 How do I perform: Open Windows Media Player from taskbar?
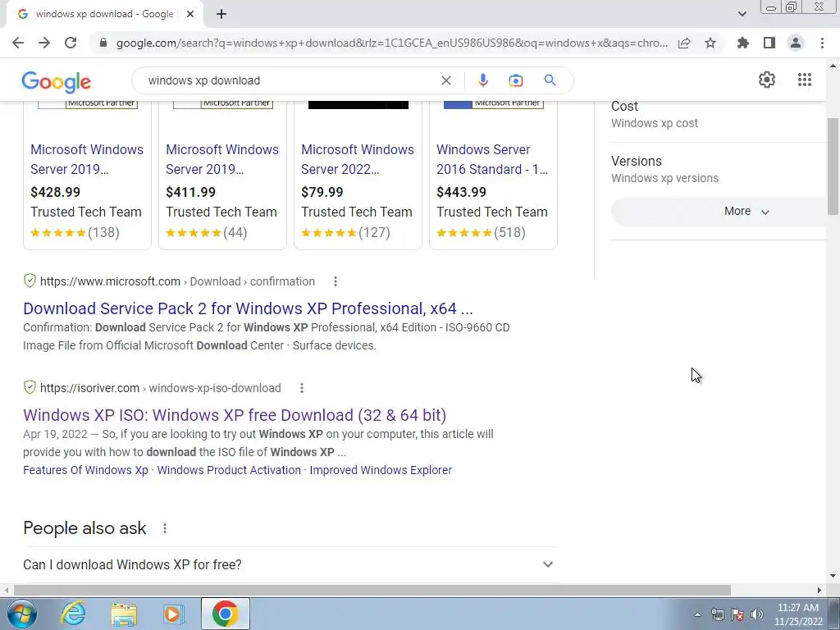pos(173,614)
